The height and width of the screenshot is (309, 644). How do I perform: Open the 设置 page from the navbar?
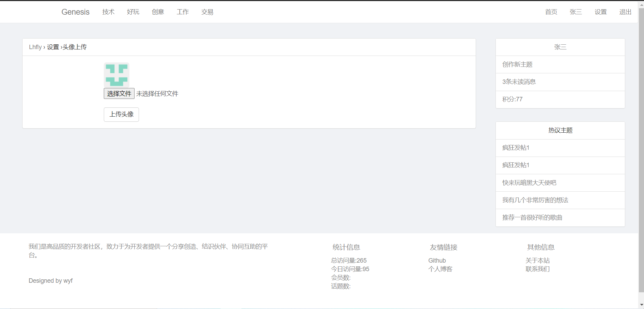[600, 12]
